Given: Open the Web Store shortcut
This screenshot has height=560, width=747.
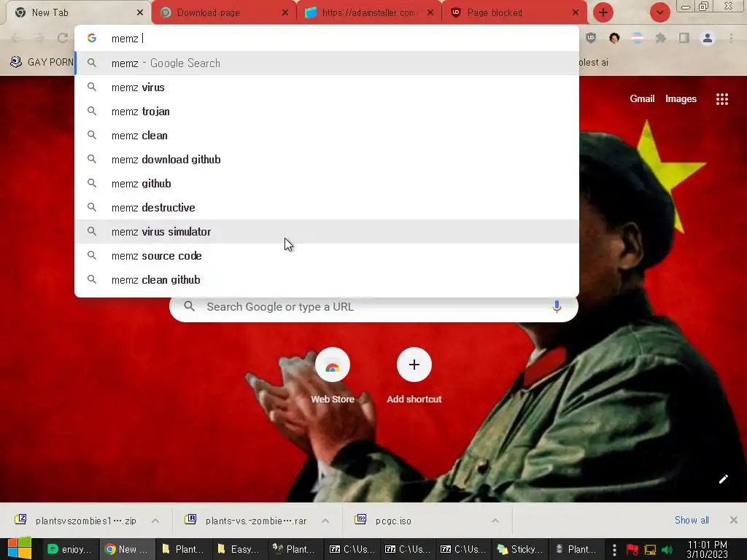Looking at the screenshot, I should 333,376.
